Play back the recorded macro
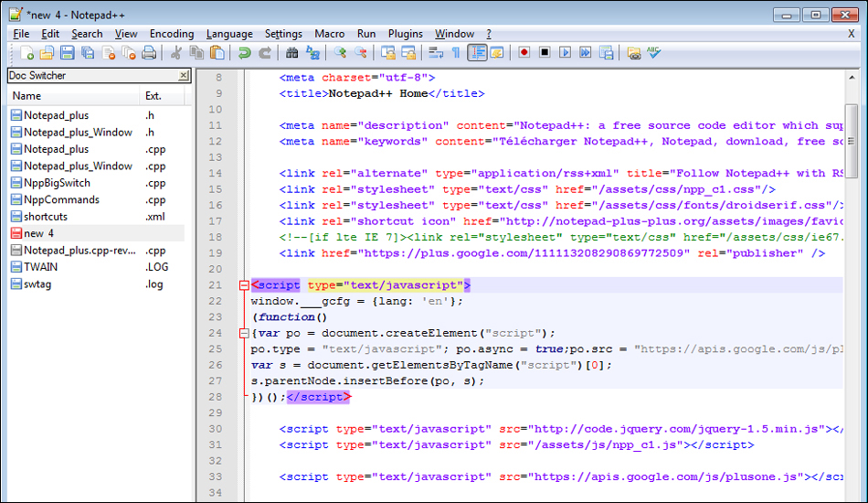Image resolution: width=868 pixels, height=503 pixels. click(x=565, y=53)
